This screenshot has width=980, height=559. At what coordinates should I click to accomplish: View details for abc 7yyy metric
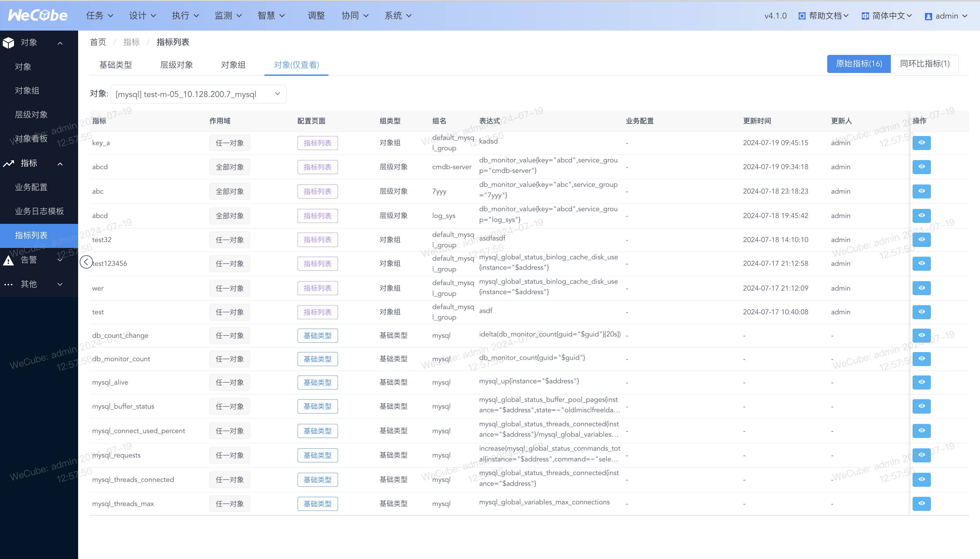pos(921,191)
